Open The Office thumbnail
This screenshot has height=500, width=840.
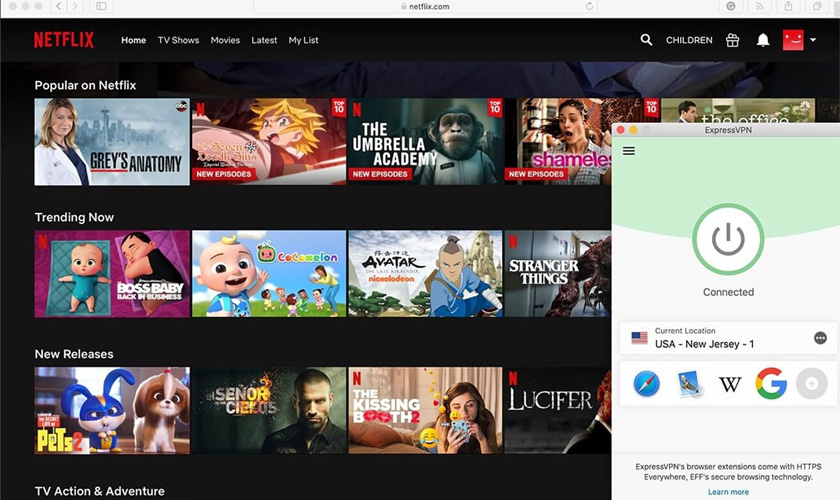click(738, 111)
